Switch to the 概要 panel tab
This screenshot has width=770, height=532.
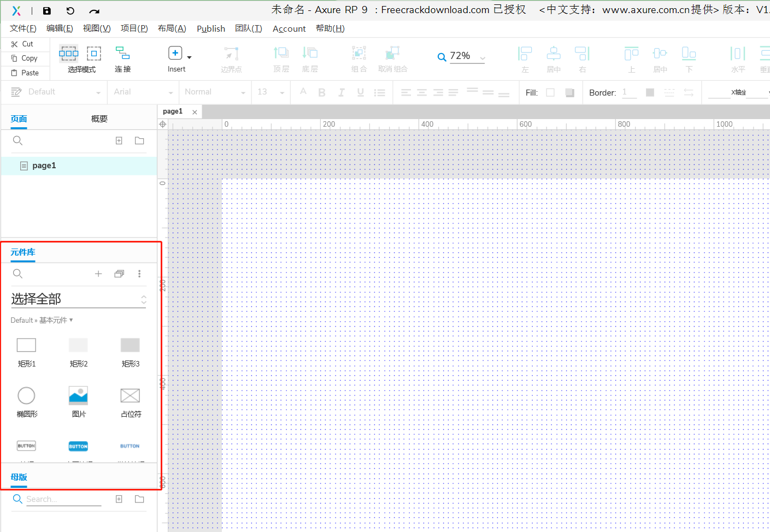[99, 118]
